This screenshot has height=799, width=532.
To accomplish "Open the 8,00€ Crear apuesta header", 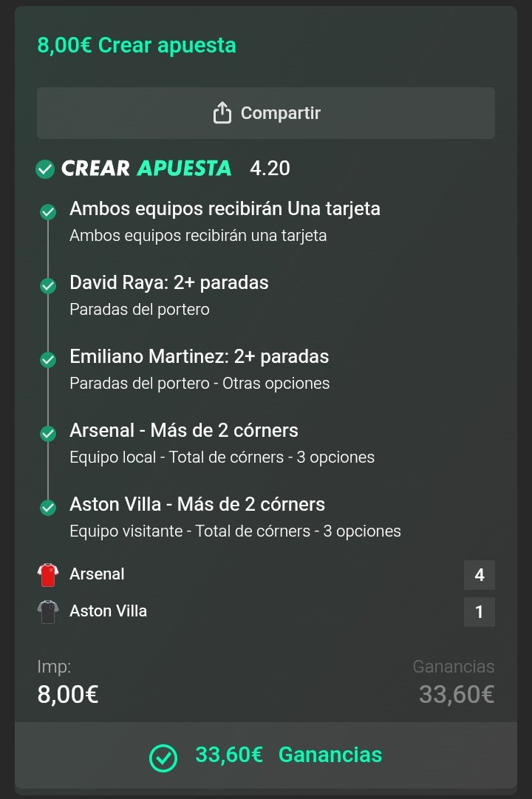I will click(x=137, y=45).
